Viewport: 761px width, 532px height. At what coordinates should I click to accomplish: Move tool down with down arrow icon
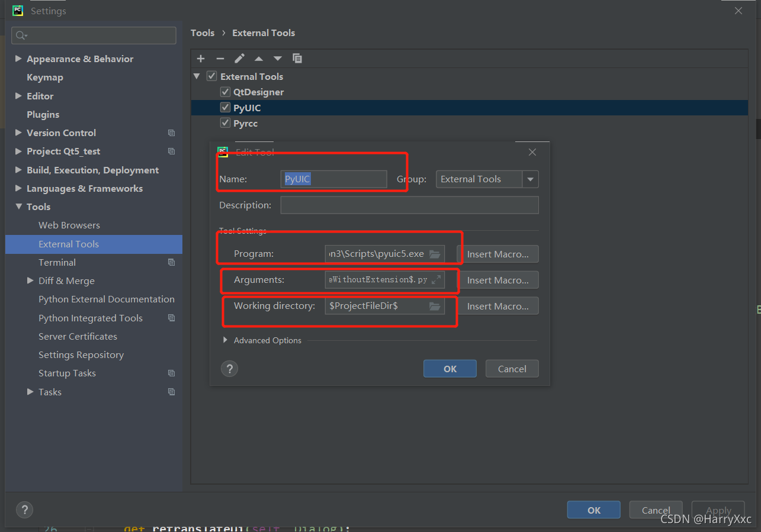(x=278, y=59)
